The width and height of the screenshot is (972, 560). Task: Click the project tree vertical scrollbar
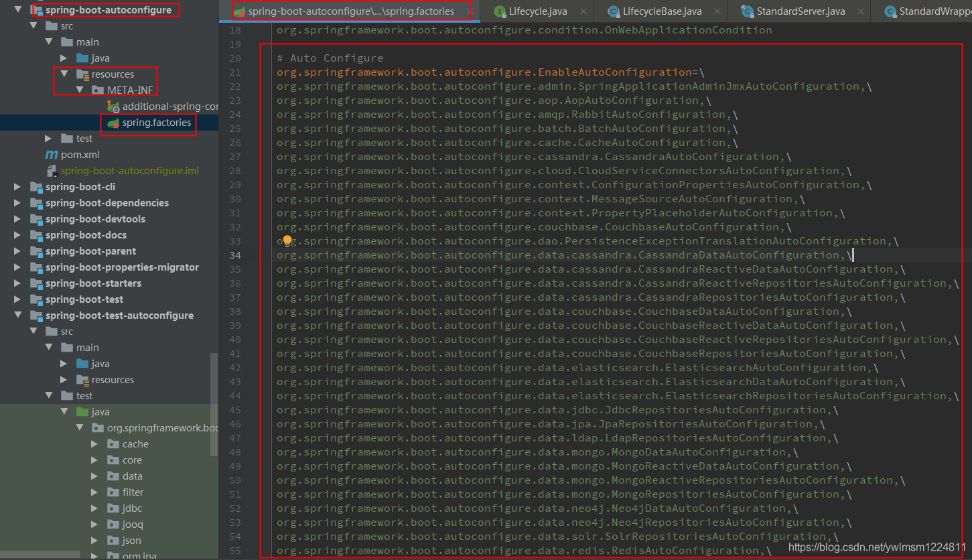point(214,405)
